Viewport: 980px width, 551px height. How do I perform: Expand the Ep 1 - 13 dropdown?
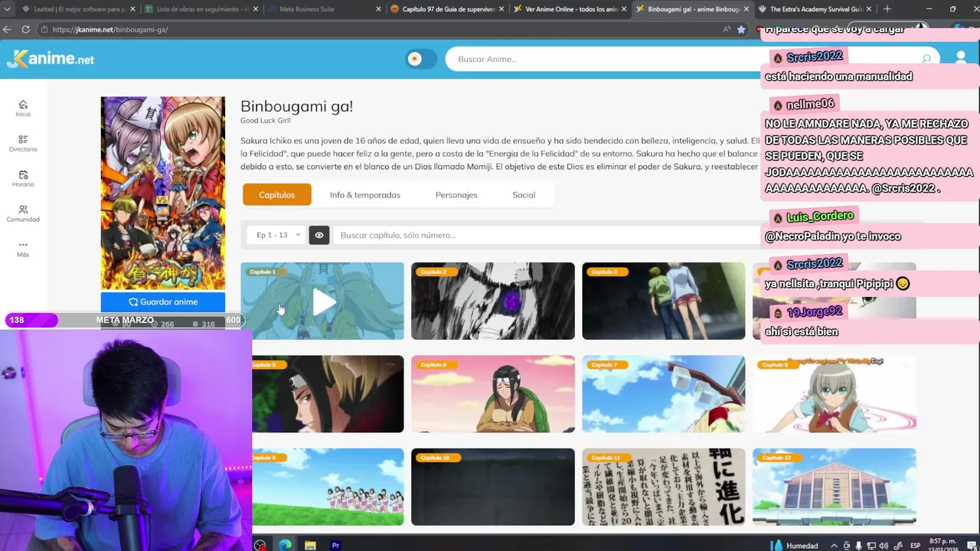tap(277, 235)
